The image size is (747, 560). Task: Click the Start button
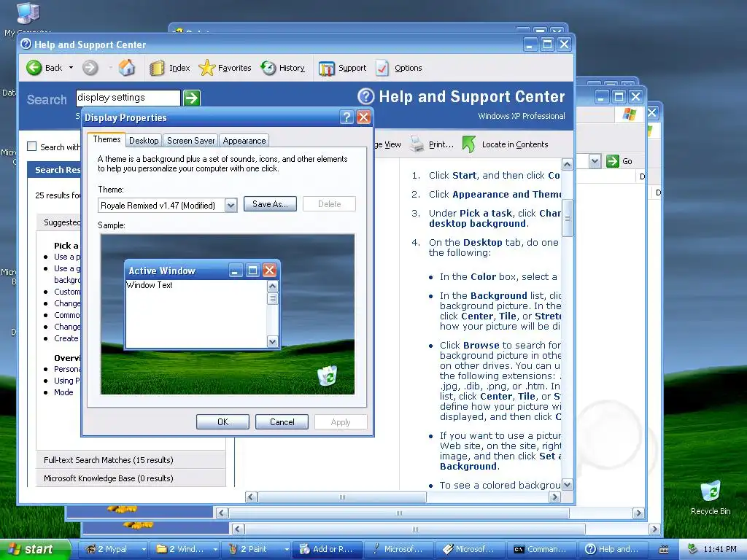pos(35,549)
